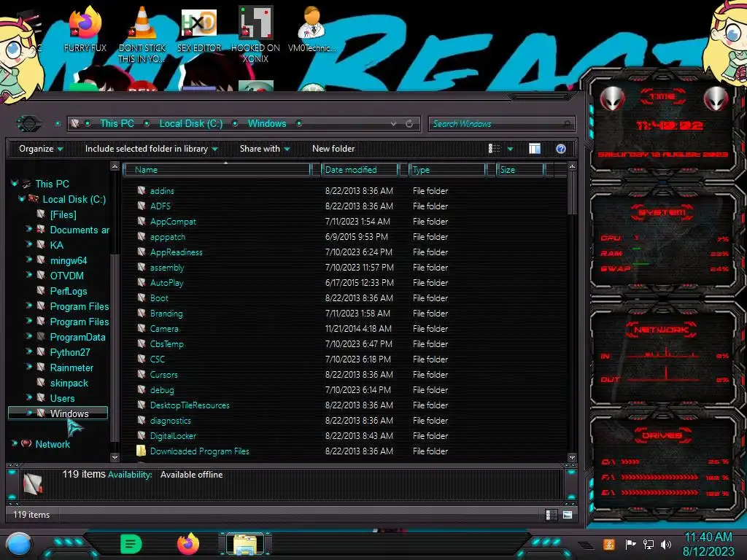This screenshot has width=747, height=560.
Task: Click the Search Windows input field
Action: click(501, 124)
